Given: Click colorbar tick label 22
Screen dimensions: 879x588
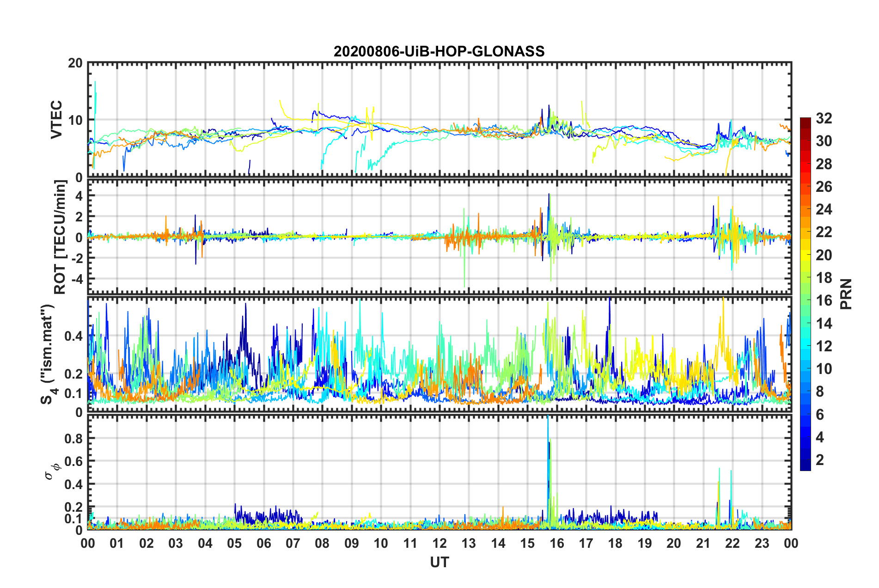Looking at the screenshot, I should point(824,232).
